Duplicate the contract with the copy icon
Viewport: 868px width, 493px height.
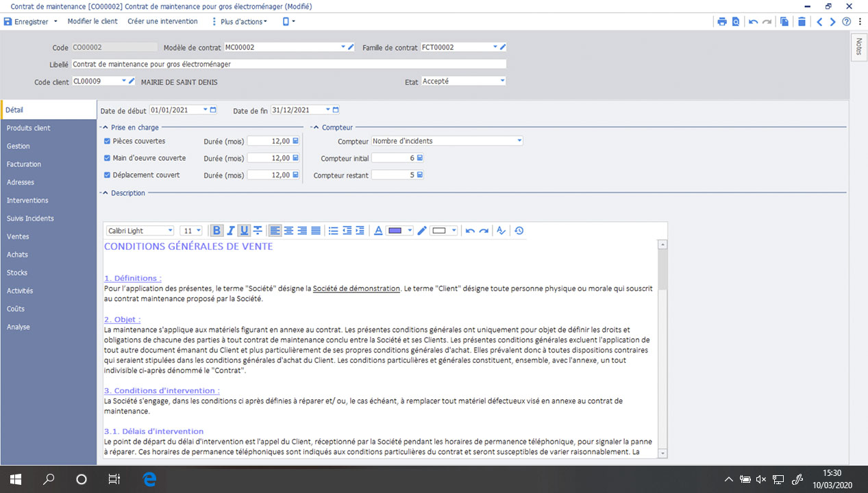[784, 22]
